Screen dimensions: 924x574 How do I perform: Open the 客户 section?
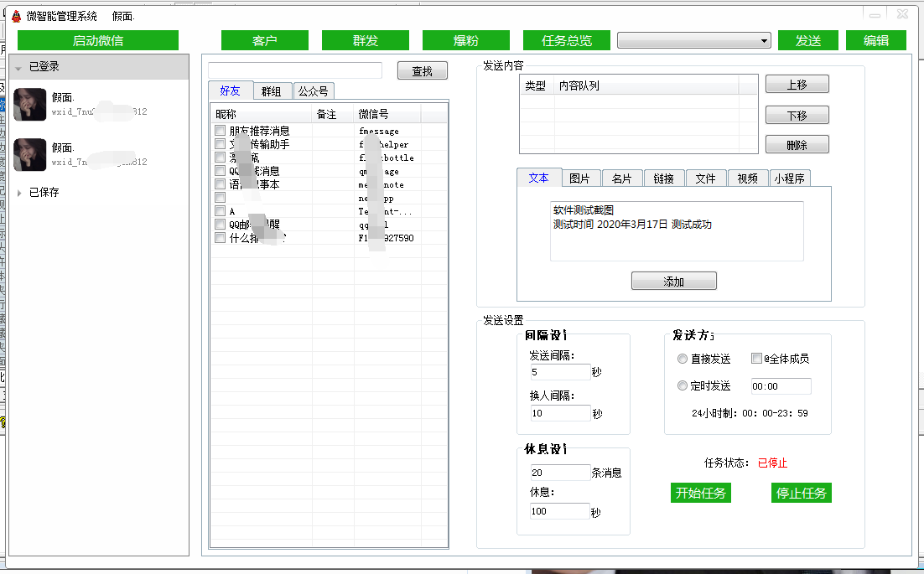click(x=265, y=40)
